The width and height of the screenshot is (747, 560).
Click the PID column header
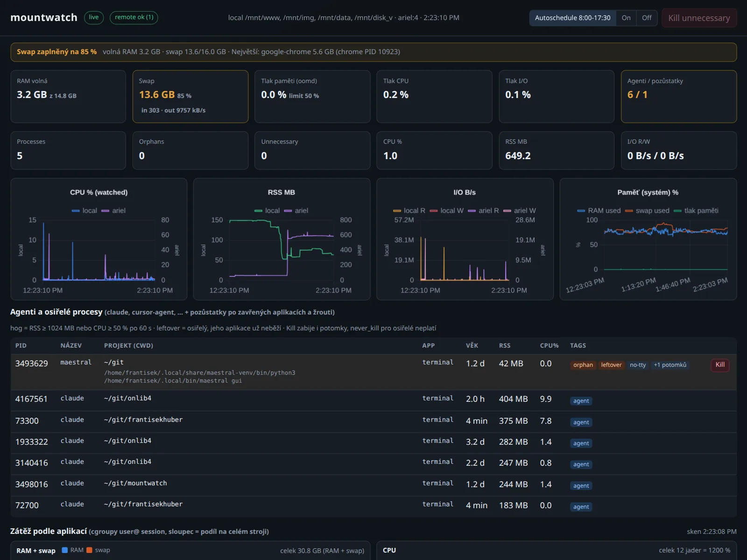(21, 346)
